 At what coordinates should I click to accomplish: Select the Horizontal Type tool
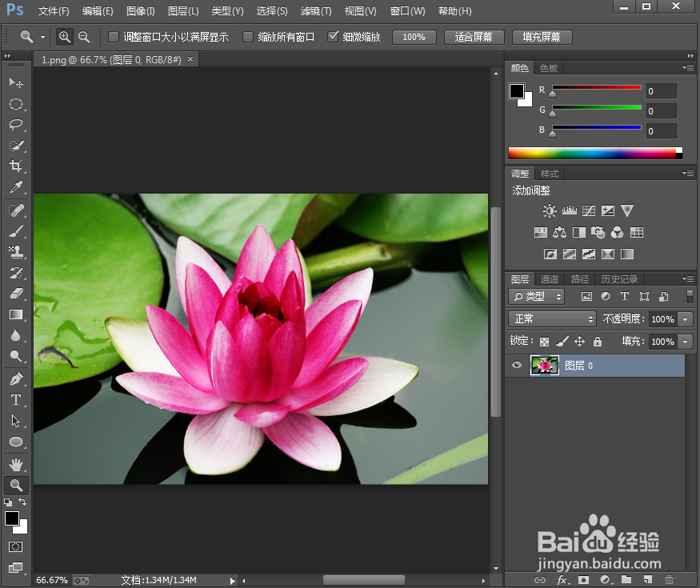coord(16,399)
